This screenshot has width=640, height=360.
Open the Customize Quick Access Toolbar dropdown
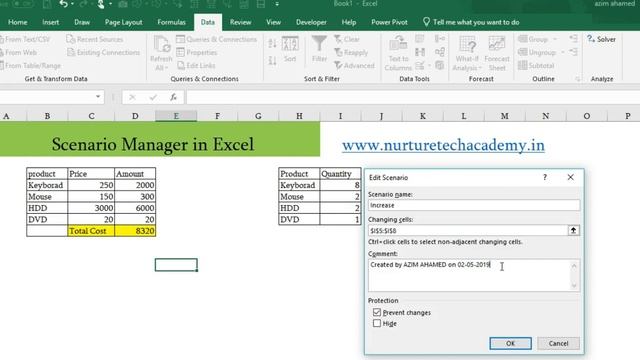[277, 4]
